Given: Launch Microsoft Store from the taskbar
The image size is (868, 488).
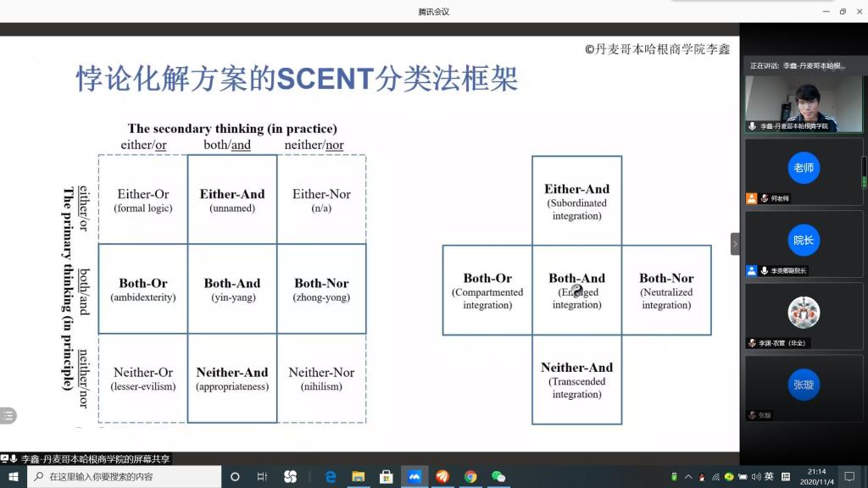Looking at the screenshot, I should 386,477.
